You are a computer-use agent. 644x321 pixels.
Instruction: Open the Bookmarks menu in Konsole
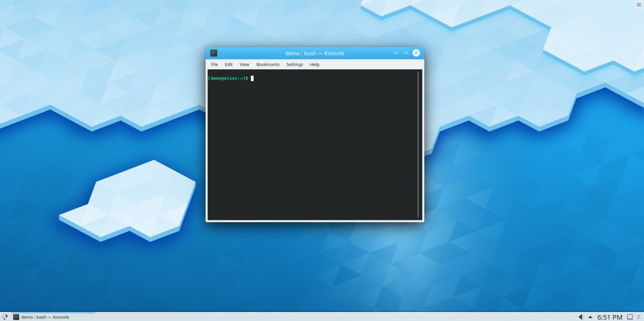(x=268, y=64)
